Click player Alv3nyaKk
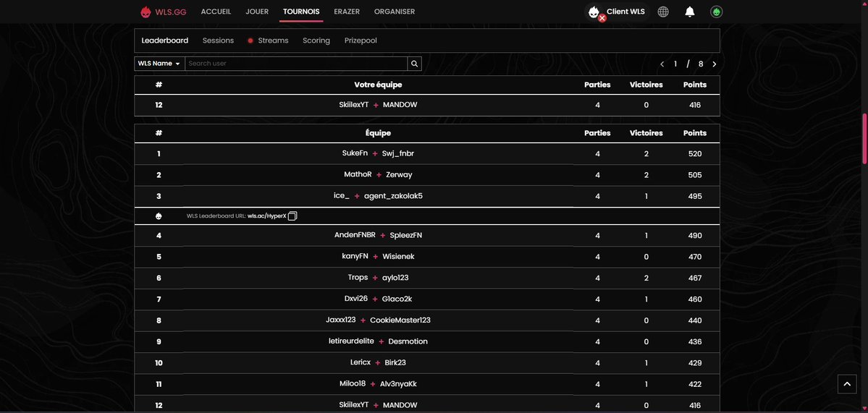Image resolution: width=868 pixels, height=413 pixels. [398, 383]
